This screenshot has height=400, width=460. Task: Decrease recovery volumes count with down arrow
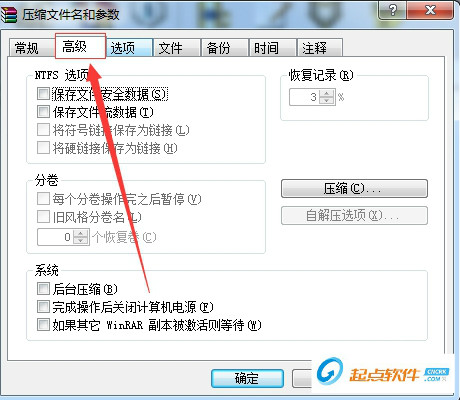[81, 240]
